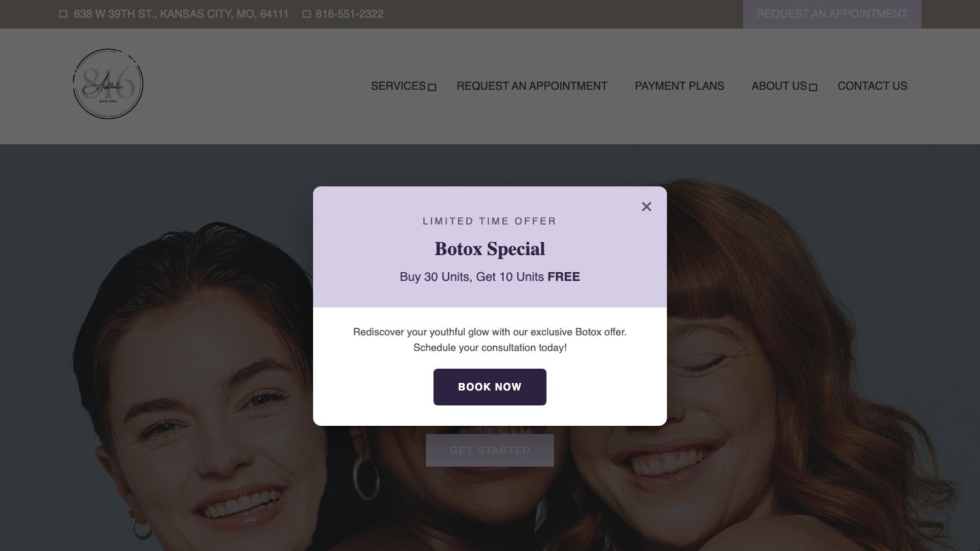Click the map pin icon beside the address

click(x=63, y=14)
